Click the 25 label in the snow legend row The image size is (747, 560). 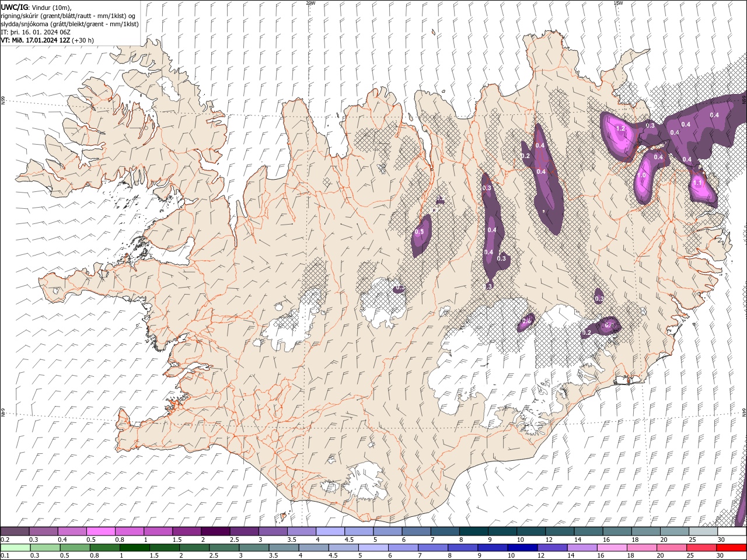pos(693,540)
